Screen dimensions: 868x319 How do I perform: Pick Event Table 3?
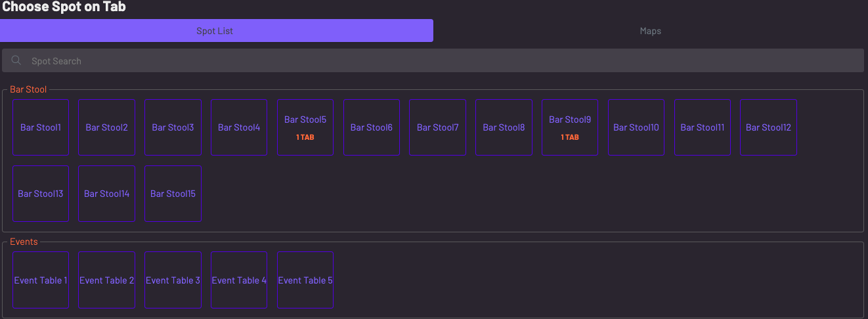point(173,280)
